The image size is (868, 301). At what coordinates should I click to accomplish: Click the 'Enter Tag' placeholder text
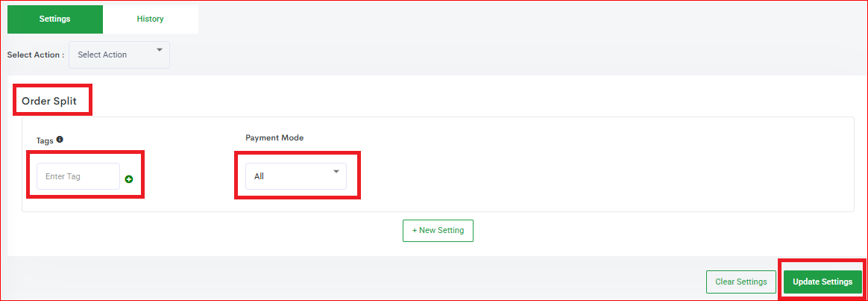(x=63, y=177)
